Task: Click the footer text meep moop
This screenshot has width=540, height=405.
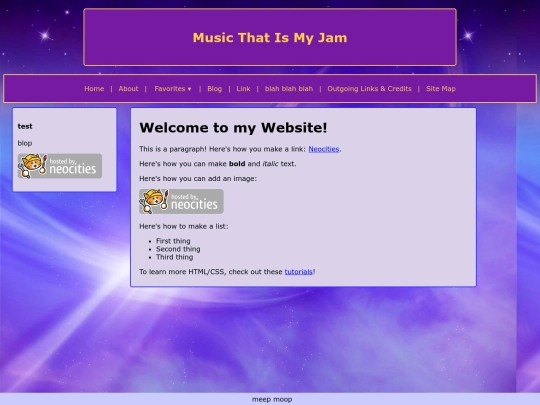Action: (x=272, y=399)
